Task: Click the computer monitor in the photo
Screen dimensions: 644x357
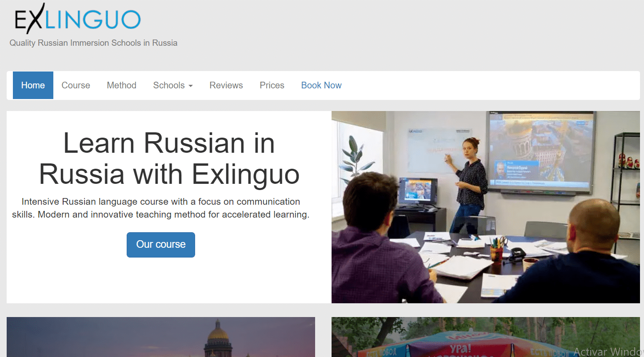Action: 417,191
